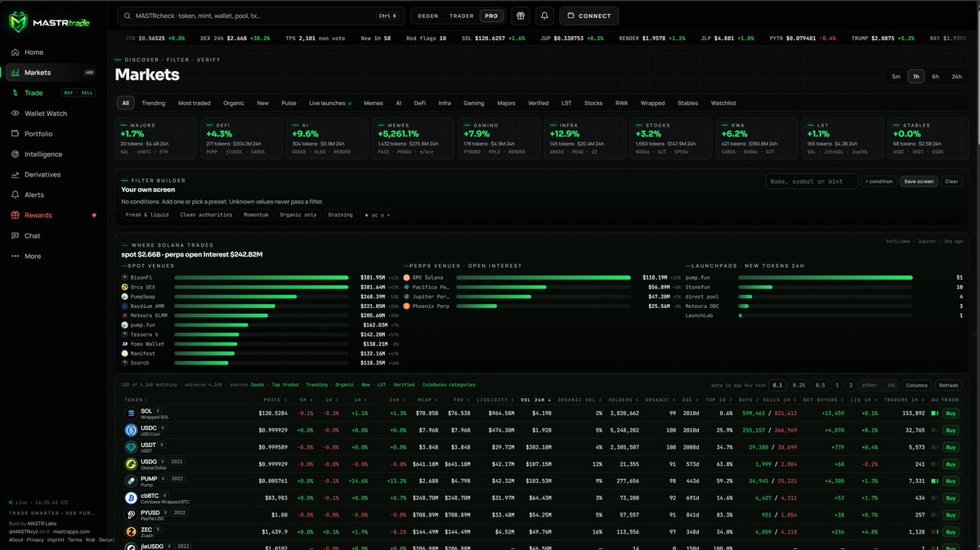This screenshot has height=550, width=980.
Task: Set the timeframe to 5m
Action: 897,76
